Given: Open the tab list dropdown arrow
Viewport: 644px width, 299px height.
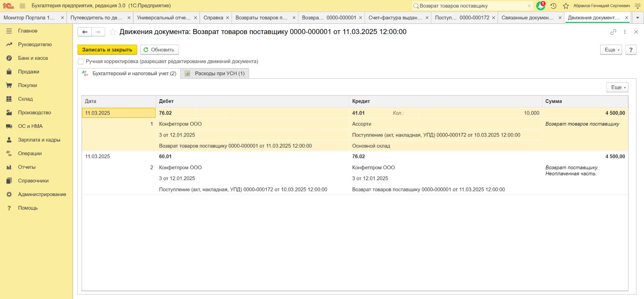Looking at the screenshot, I should [x=638, y=18].
